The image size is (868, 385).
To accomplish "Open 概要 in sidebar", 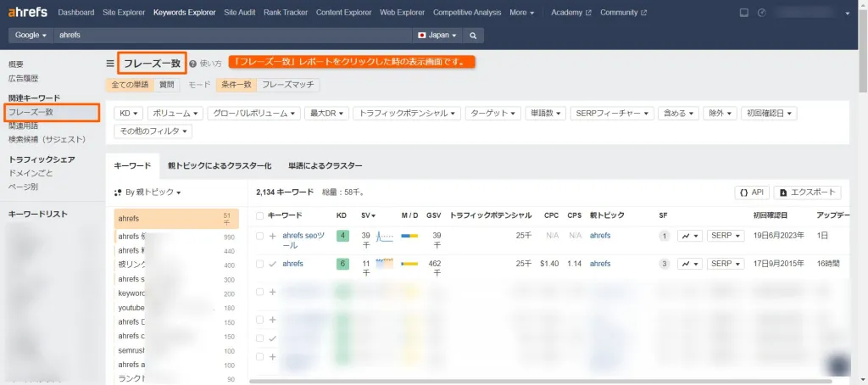I will [16, 64].
